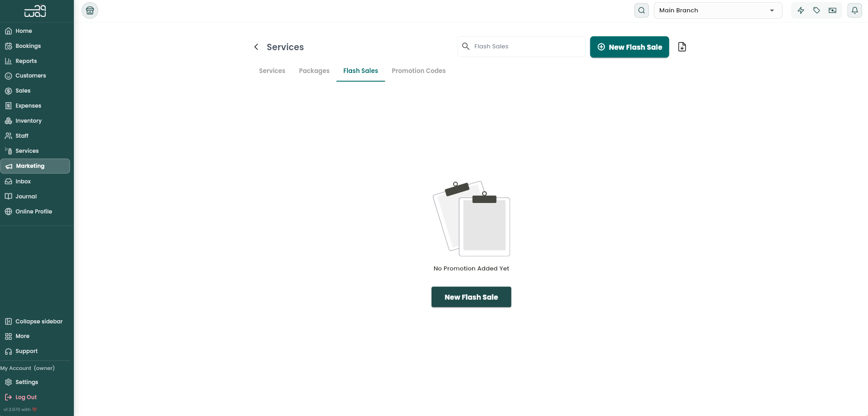Click the empty clipboard illustration

point(471,218)
